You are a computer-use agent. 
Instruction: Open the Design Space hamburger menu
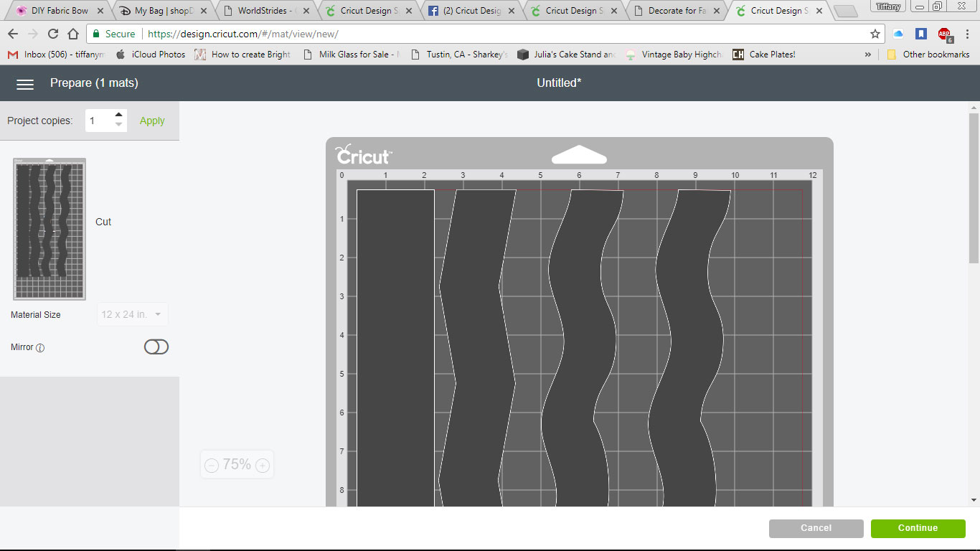click(x=25, y=84)
